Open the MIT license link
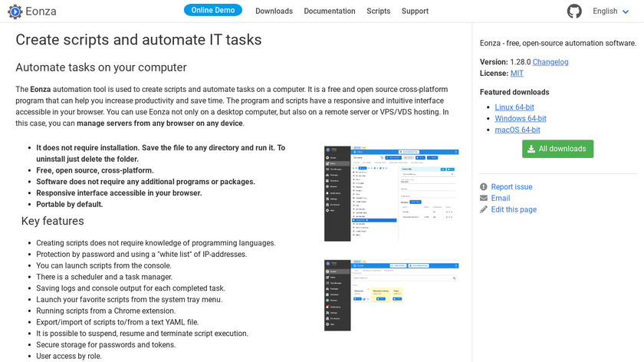 pyautogui.click(x=517, y=73)
